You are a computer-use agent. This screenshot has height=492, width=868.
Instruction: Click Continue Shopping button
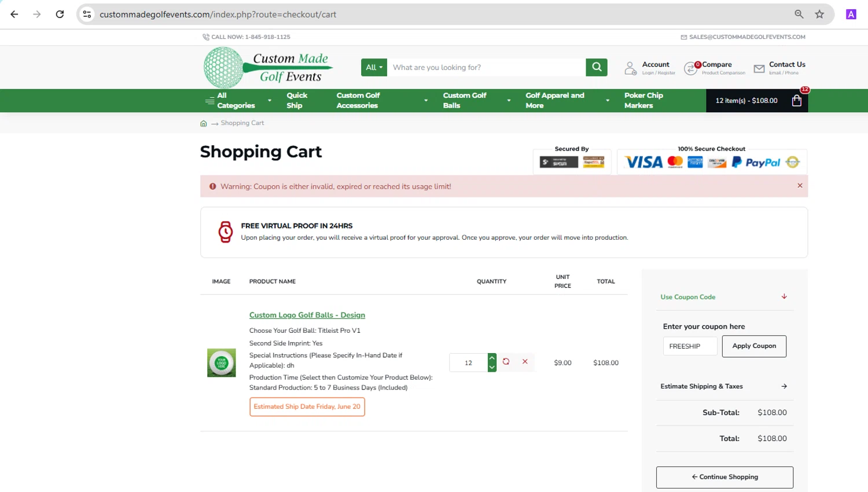(724, 477)
